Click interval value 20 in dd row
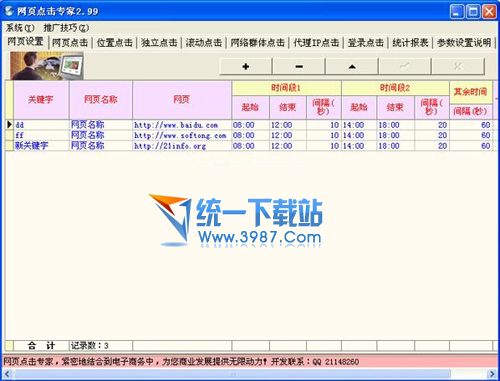Image resolution: width=500 pixels, height=381 pixels. [432, 125]
